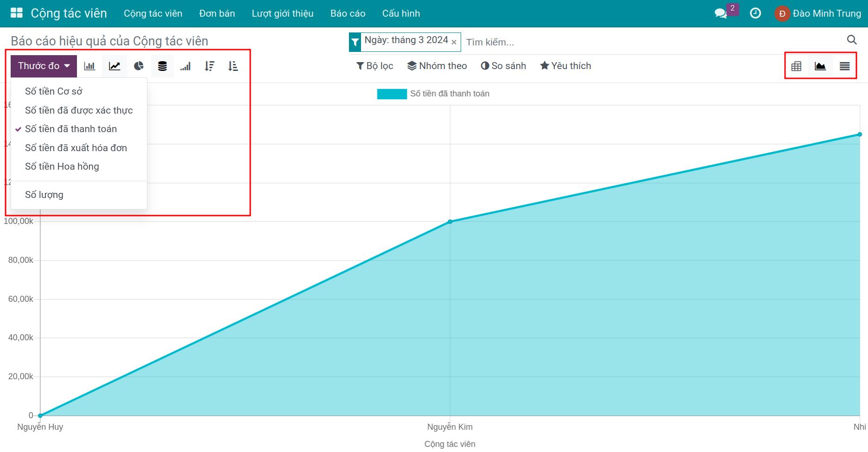Screen dimensions: 868x452
Task: Open the Yêu thích favorites dropdown
Action: [x=565, y=66]
